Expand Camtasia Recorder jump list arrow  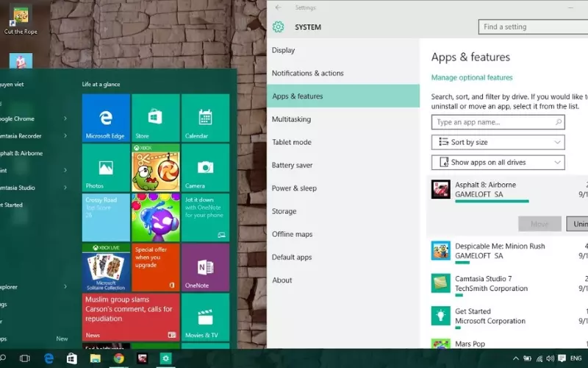[65, 136]
